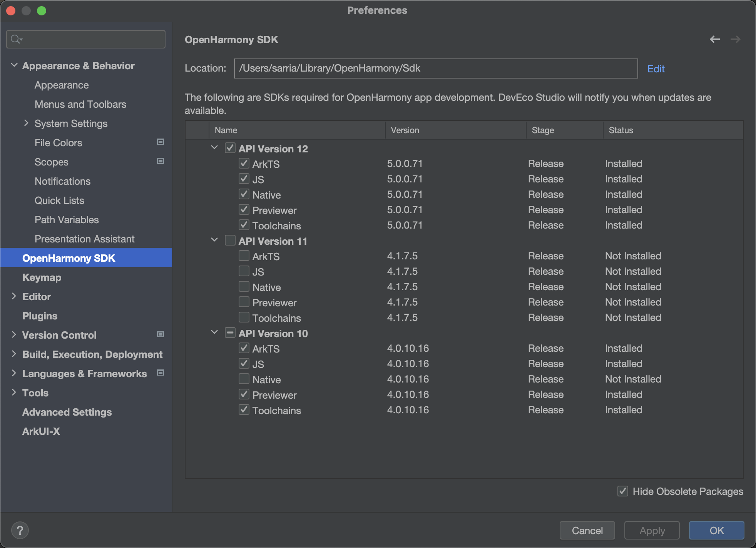Select the Native 4.0.10.16 'Not Installed' status
The width and height of the screenshot is (756, 548).
pyautogui.click(x=633, y=379)
